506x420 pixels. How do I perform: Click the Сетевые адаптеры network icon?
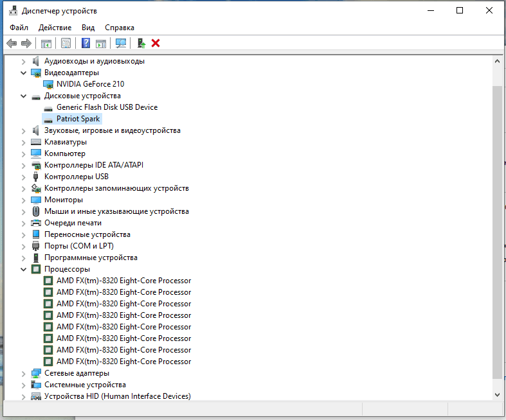pos(36,373)
